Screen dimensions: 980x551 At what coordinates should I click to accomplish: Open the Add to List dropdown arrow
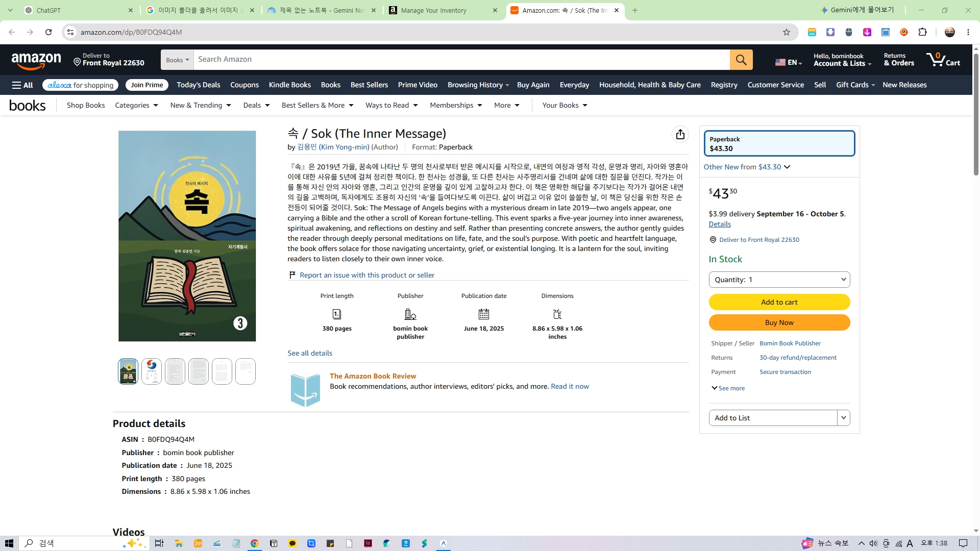844,418
